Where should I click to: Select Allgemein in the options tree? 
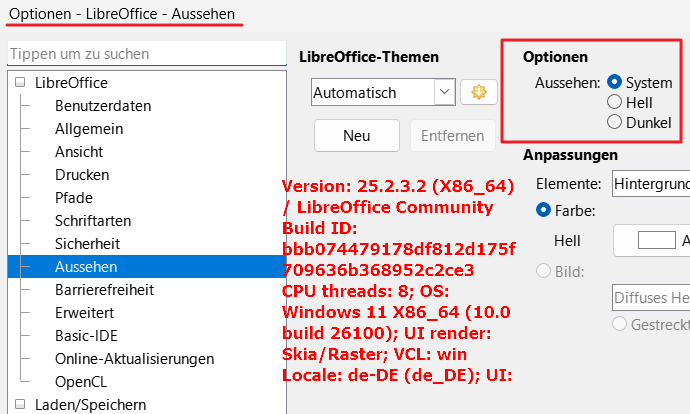tap(89, 129)
